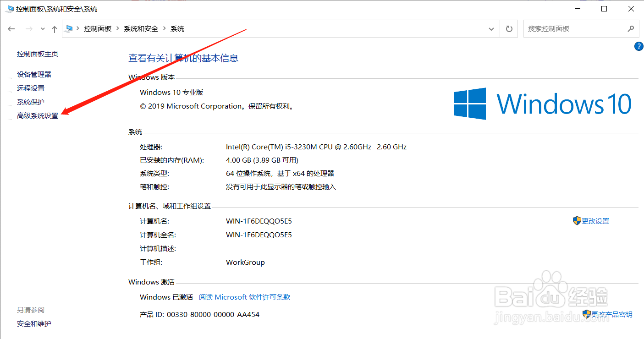The width and height of the screenshot is (644, 339).
Task: Click 更改设置 next to computer name
Action: [595, 221]
